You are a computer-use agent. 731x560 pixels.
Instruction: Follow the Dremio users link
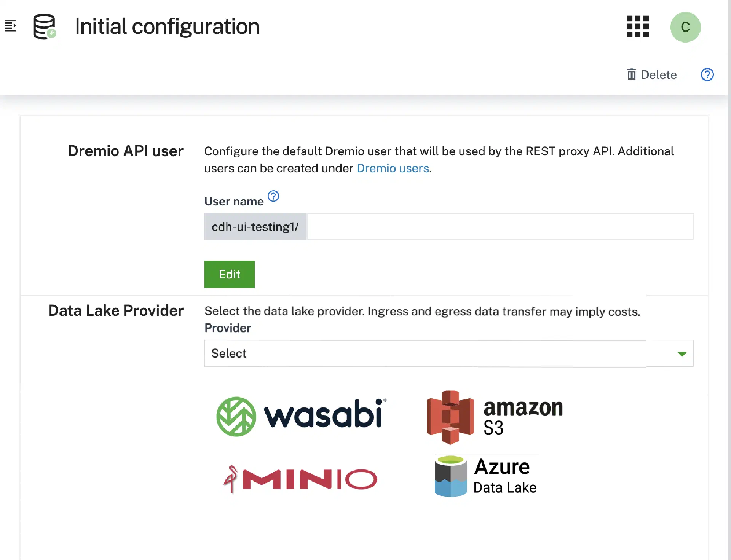click(x=393, y=168)
